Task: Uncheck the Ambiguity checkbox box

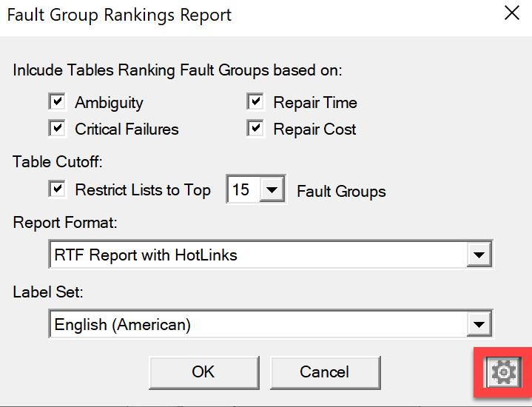Action: tap(57, 101)
